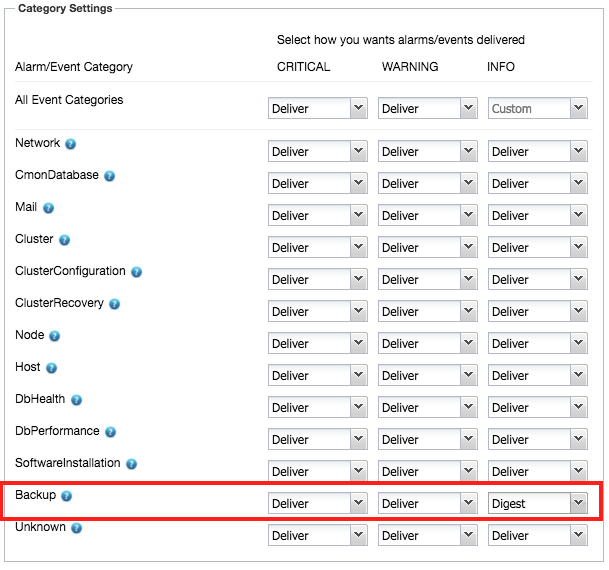Open the Backup INFO Digest dropdown
The height and width of the screenshot is (570, 609).
coord(538,503)
